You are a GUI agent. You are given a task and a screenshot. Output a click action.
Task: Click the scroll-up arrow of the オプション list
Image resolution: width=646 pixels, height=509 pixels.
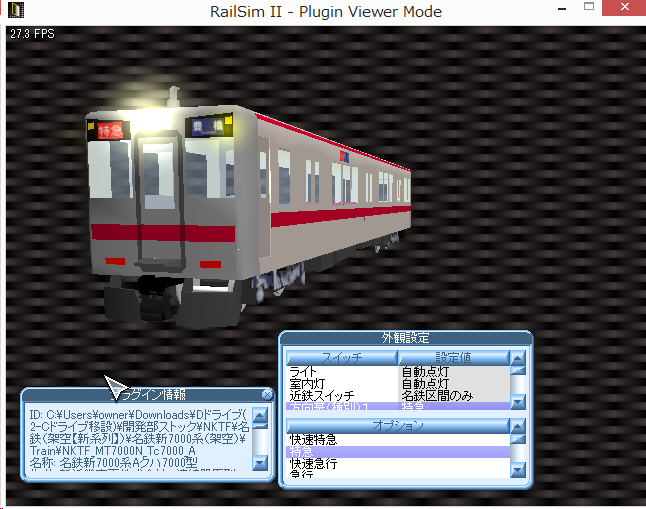(518, 426)
